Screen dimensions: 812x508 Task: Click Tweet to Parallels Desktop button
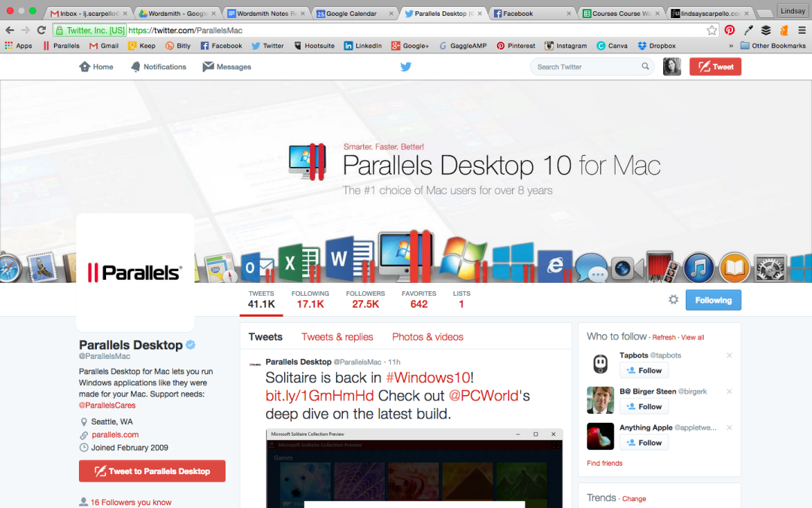click(x=152, y=471)
